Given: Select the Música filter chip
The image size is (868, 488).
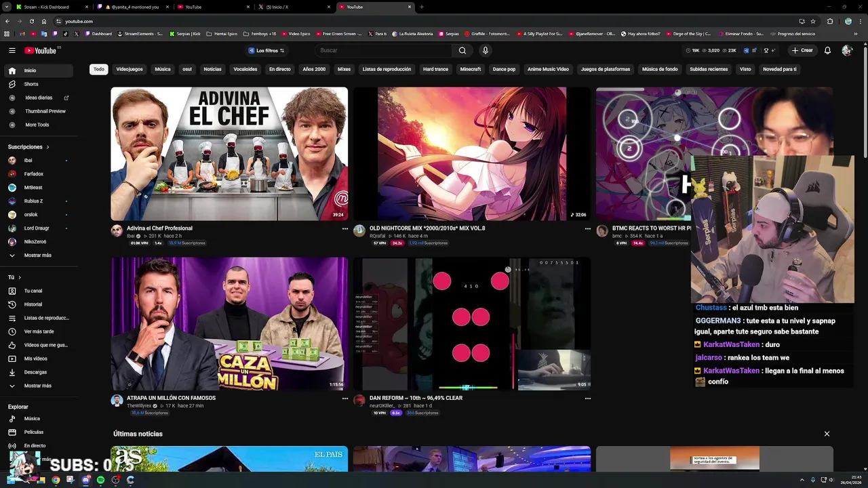Looking at the screenshot, I should coord(163,69).
